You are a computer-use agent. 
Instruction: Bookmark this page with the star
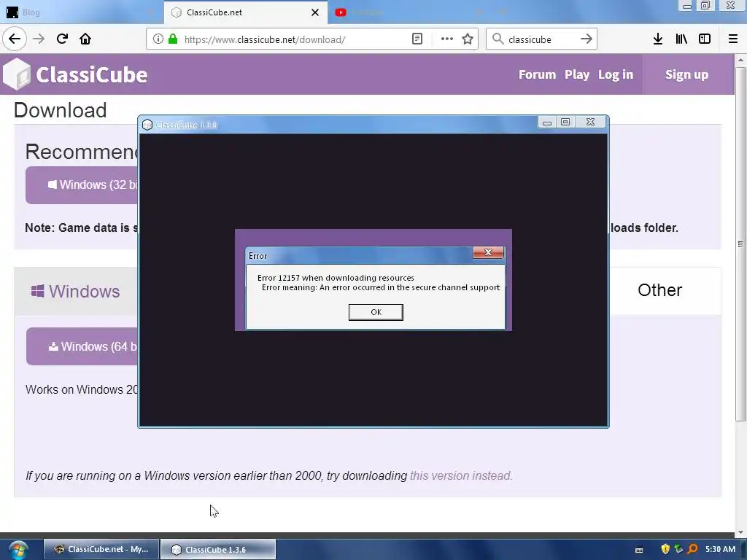[x=468, y=39]
